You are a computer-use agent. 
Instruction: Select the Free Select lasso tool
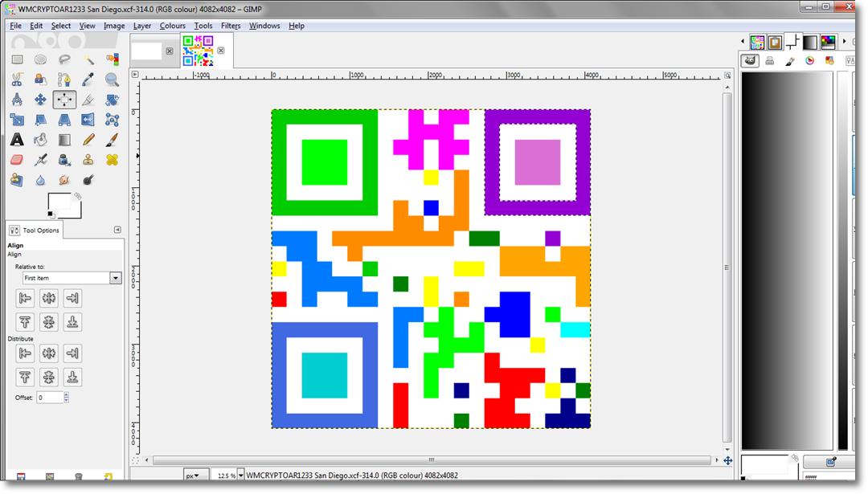click(64, 59)
